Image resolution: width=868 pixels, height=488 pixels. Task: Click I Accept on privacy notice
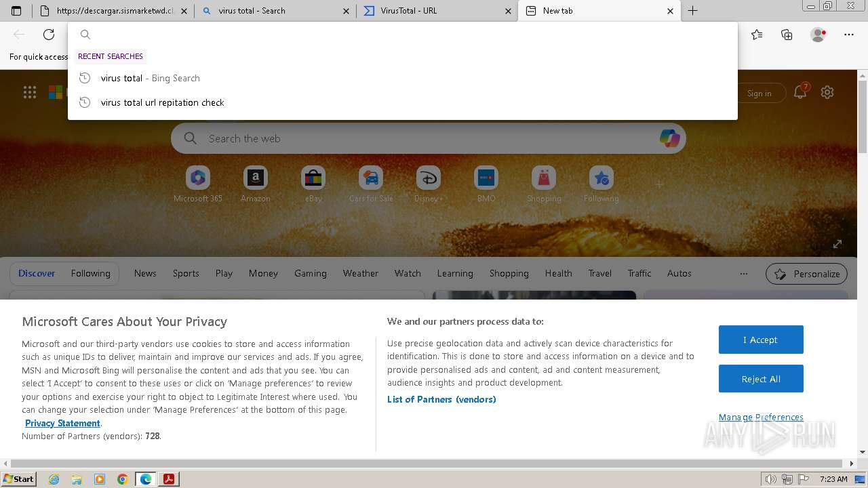coord(761,340)
